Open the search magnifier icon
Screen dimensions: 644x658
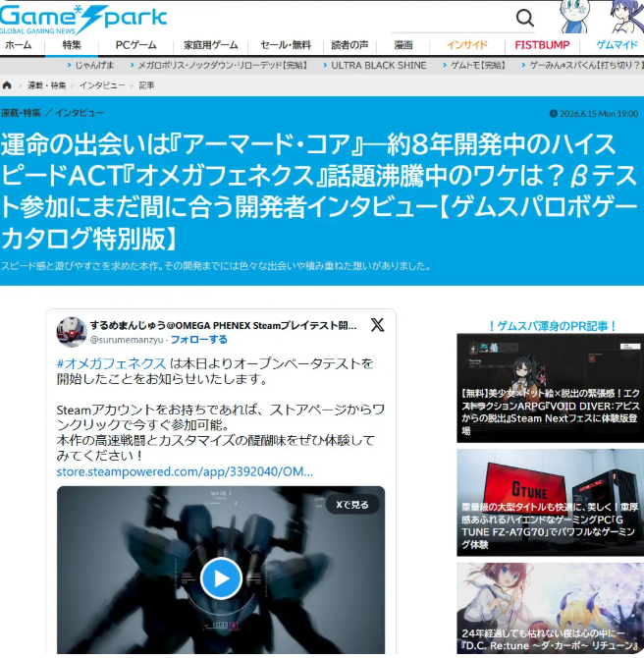click(524, 18)
